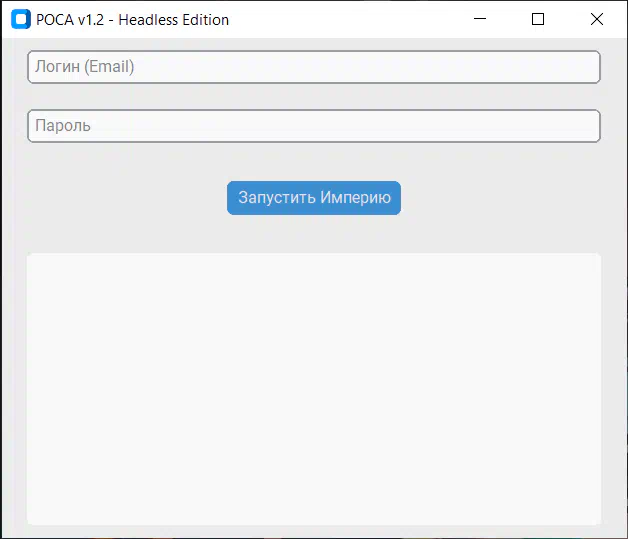Click the Запустить Империю button
Viewport: 628px width, 539px height.
click(314, 198)
